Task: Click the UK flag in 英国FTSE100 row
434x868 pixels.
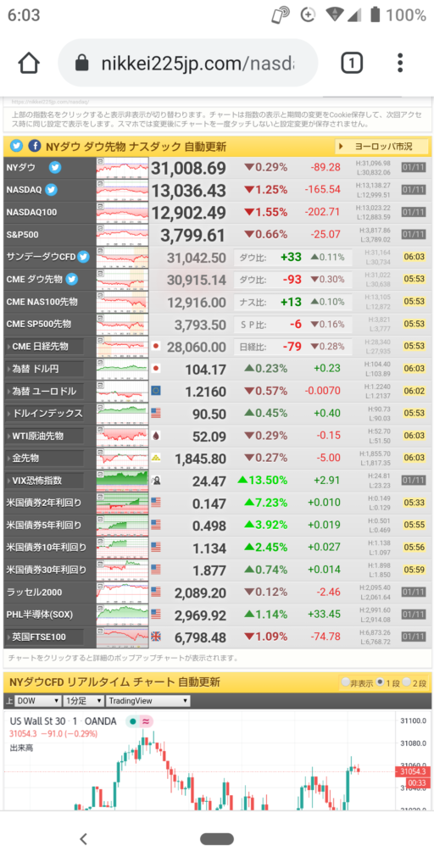Action: pos(156,637)
